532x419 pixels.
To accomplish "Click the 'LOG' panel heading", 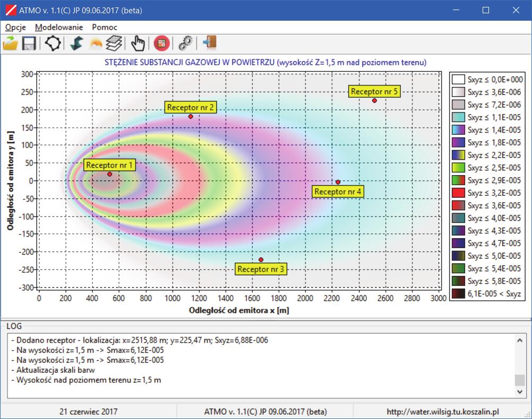I will 14,326.
